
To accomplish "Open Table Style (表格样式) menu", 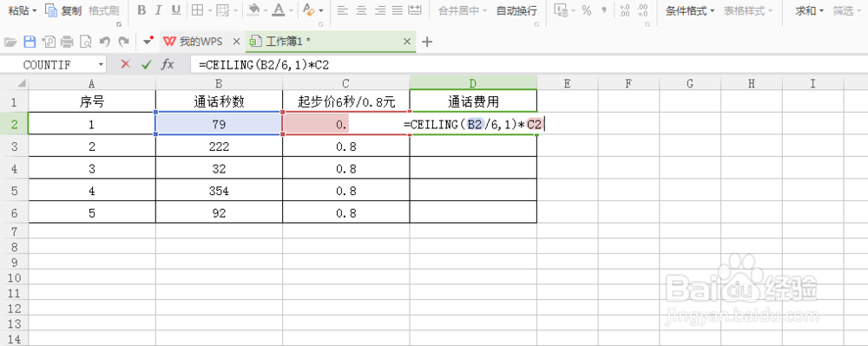I will (x=748, y=10).
